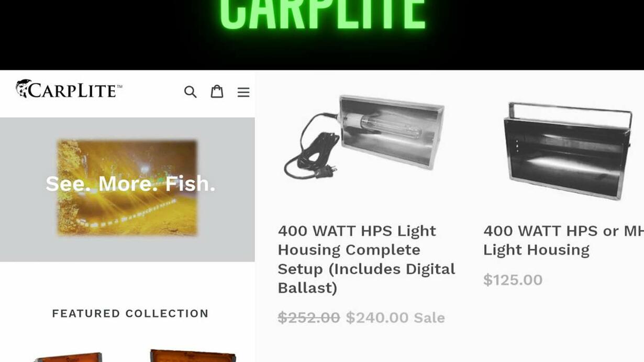Click the green CARPLITE neon banner title
Viewport: 644px width, 362px height.
[322, 15]
